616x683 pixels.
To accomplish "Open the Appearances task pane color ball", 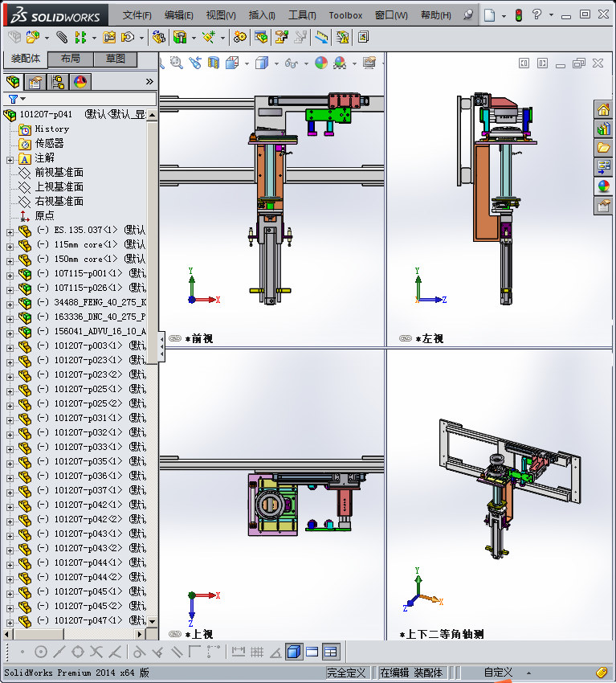I will pyautogui.click(x=603, y=186).
